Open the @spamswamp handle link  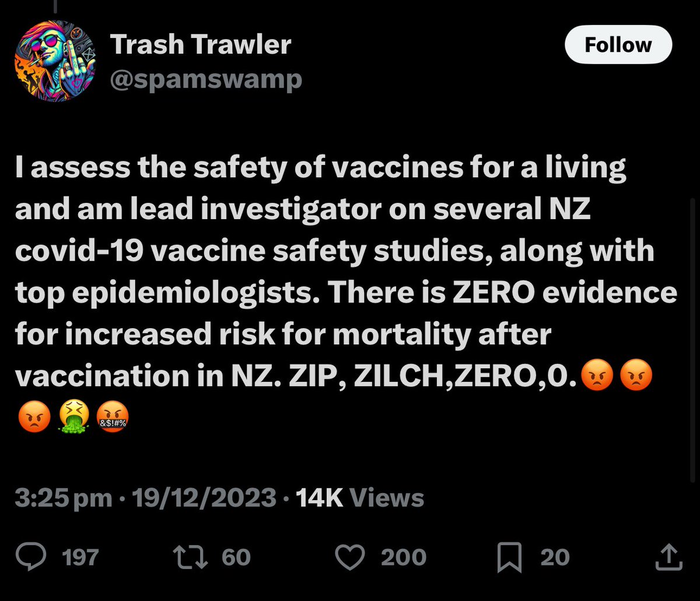tap(206, 78)
